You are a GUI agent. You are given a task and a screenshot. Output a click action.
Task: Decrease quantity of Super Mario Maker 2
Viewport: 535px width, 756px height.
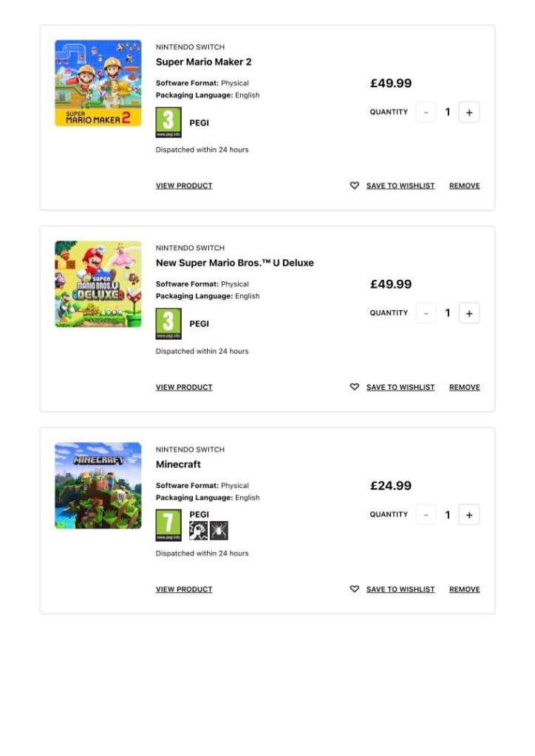point(426,112)
